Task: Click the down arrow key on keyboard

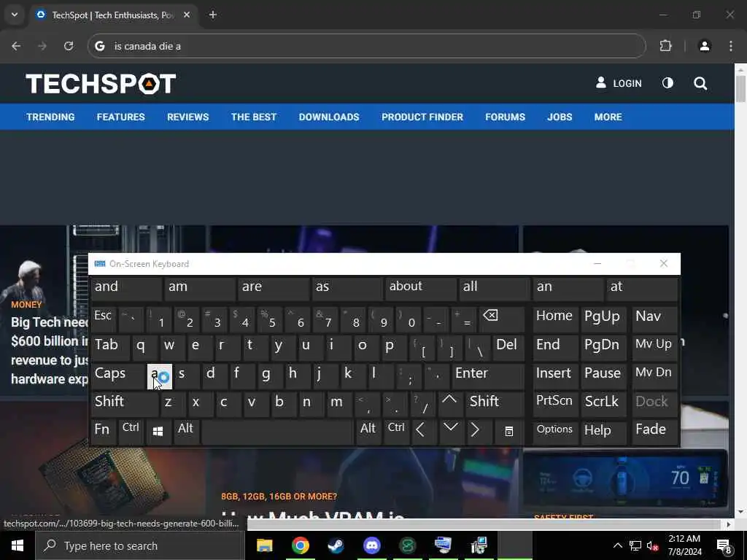Action: coord(450,432)
